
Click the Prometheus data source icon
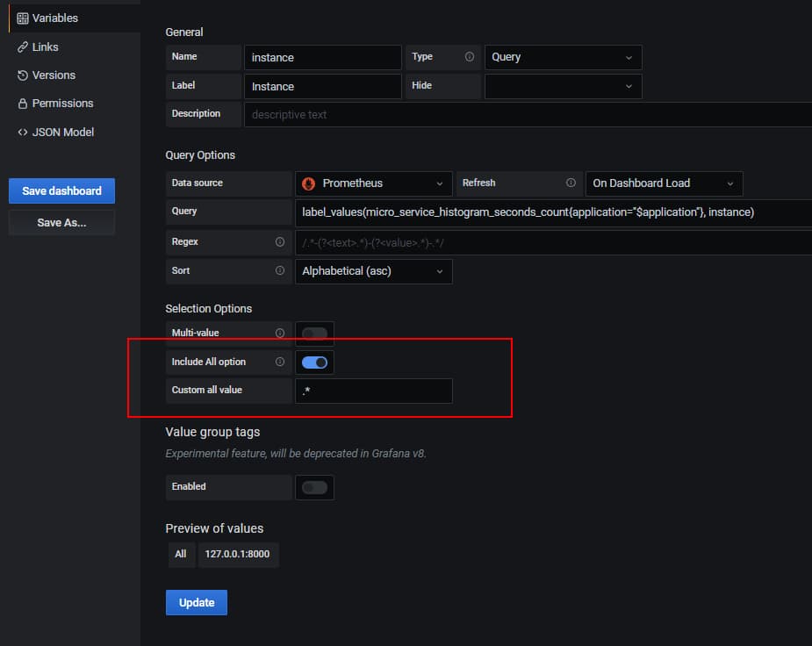(309, 183)
